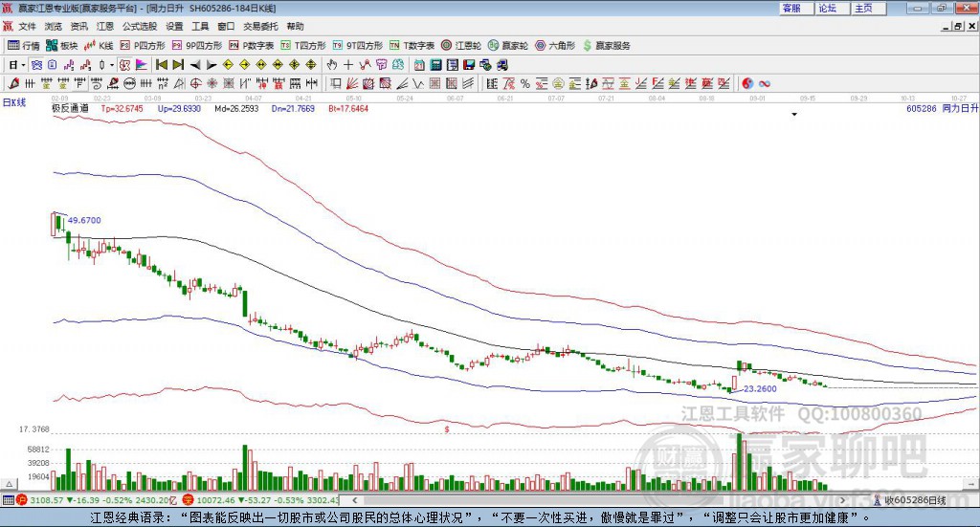Select the percent % retracement tool
Screen dimensions: 980x527
click(525, 83)
